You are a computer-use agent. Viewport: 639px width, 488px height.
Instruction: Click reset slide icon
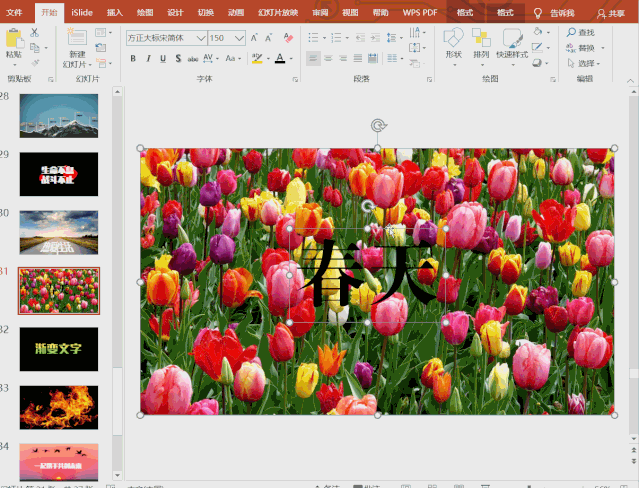pyautogui.click(x=101, y=48)
